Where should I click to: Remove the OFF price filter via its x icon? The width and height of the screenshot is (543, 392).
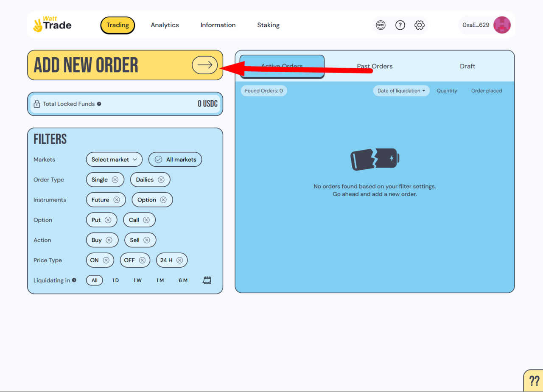[x=142, y=260]
